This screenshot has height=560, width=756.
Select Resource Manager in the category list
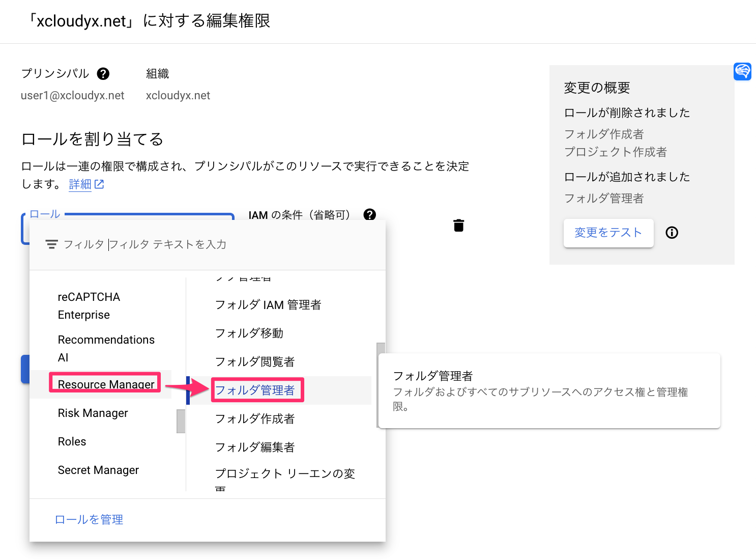click(x=106, y=384)
